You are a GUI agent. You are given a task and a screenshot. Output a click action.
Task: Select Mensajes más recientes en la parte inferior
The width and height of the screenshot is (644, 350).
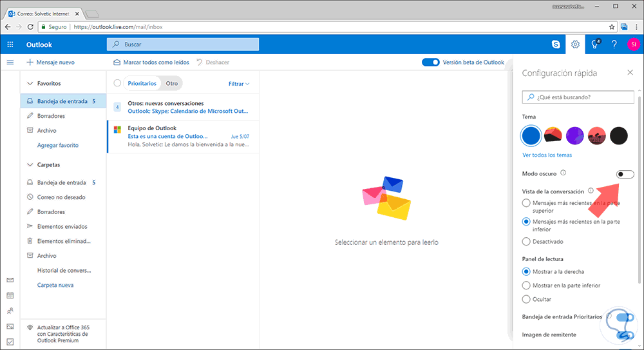tap(526, 222)
